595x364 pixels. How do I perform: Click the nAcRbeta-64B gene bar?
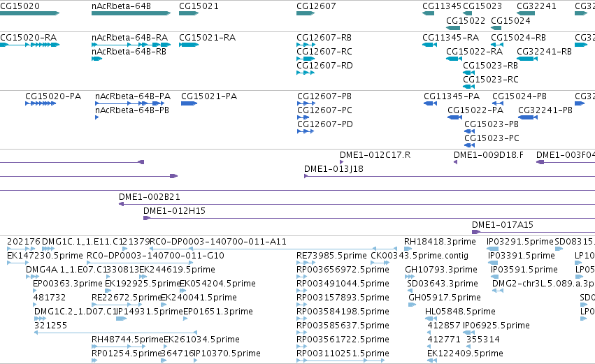(x=131, y=13)
